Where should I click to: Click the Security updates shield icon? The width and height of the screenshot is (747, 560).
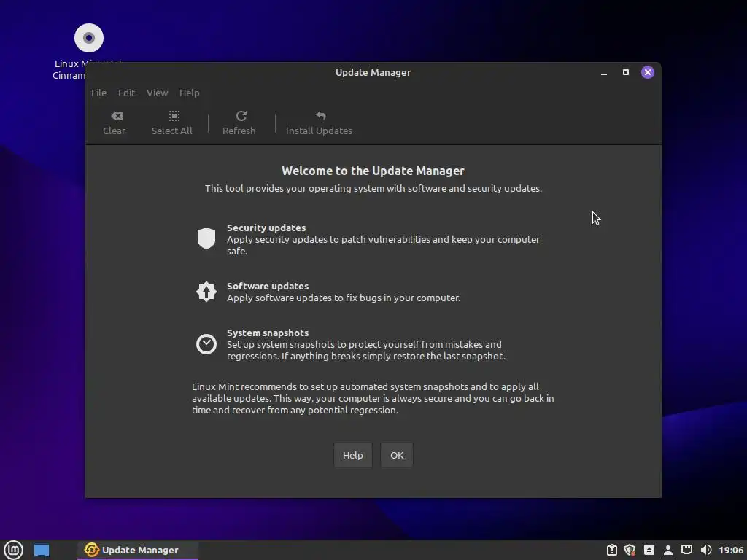pos(206,238)
